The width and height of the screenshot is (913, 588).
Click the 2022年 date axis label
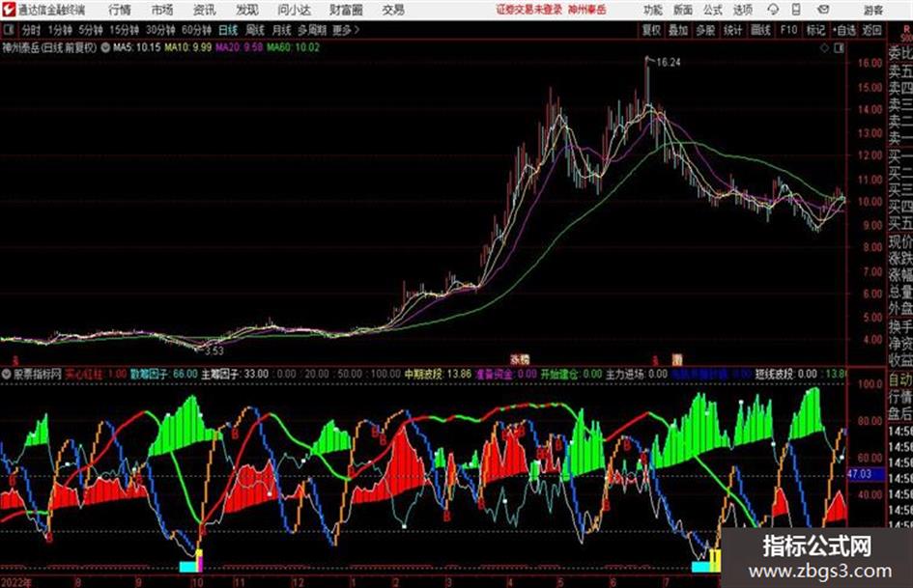pyautogui.click(x=16, y=582)
